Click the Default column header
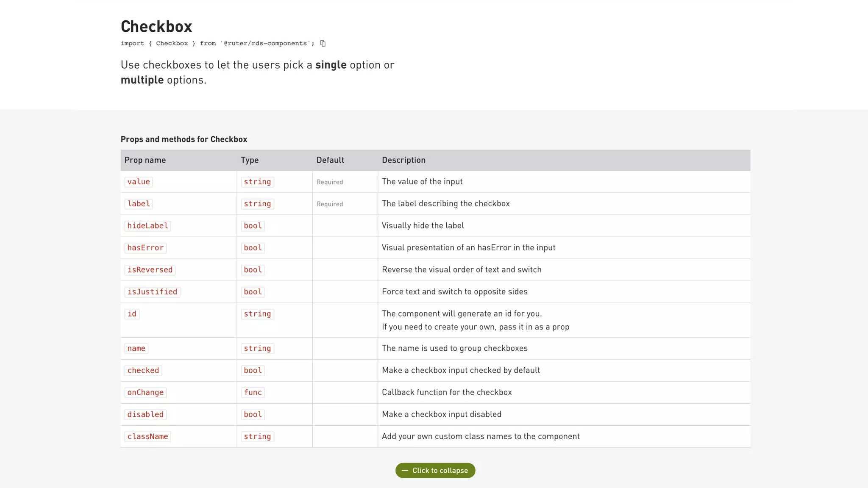 point(330,160)
